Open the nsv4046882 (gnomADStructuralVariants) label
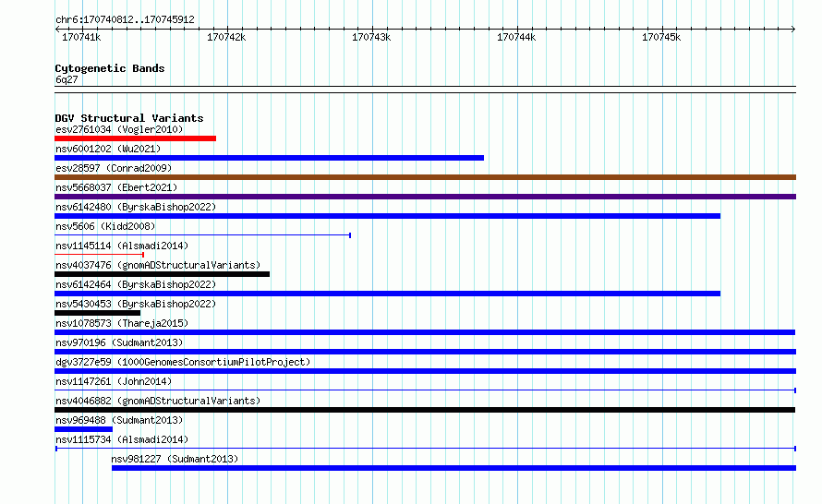 coord(158,401)
